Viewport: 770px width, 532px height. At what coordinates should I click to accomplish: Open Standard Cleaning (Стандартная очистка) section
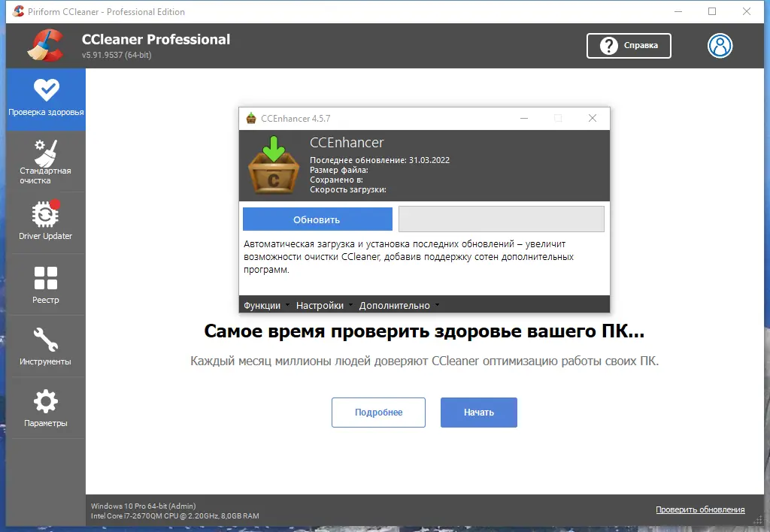[46, 162]
